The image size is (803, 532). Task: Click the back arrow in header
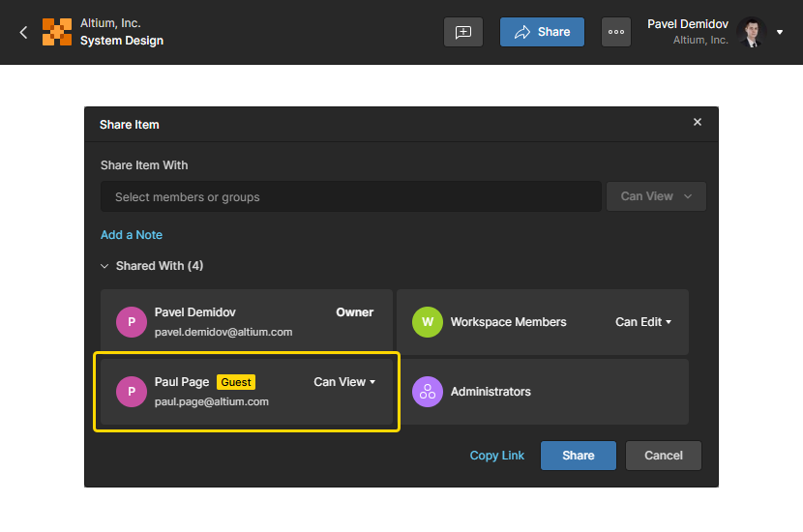pyautogui.click(x=24, y=32)
